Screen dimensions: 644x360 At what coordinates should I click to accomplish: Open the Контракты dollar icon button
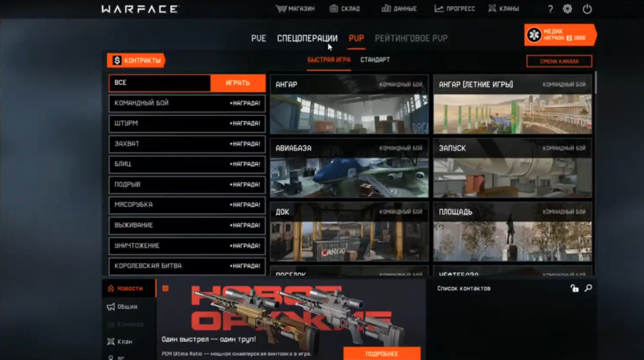[117, 60]
